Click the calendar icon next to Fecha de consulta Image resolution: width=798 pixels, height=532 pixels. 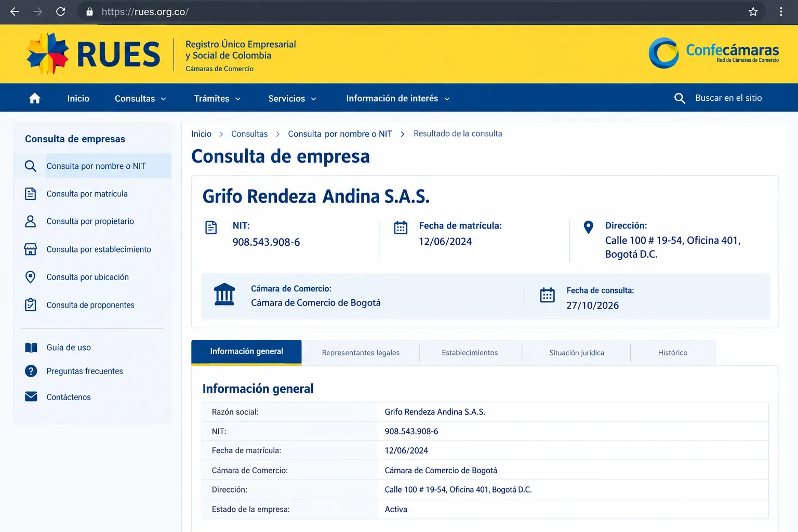547,295
